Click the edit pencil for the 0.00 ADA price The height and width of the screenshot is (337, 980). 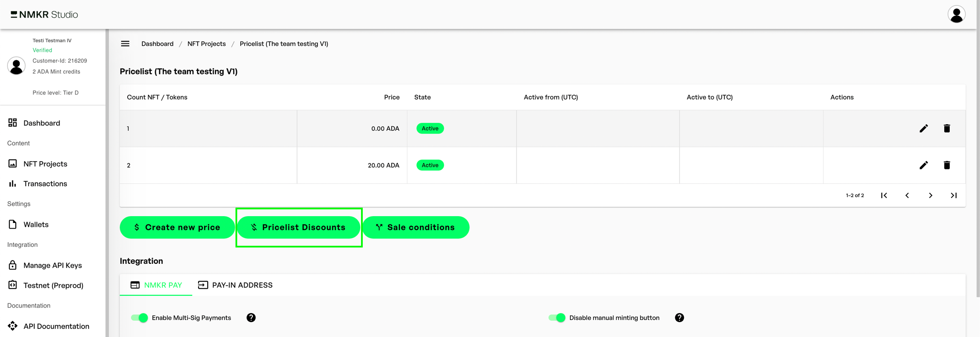point(923,129)
